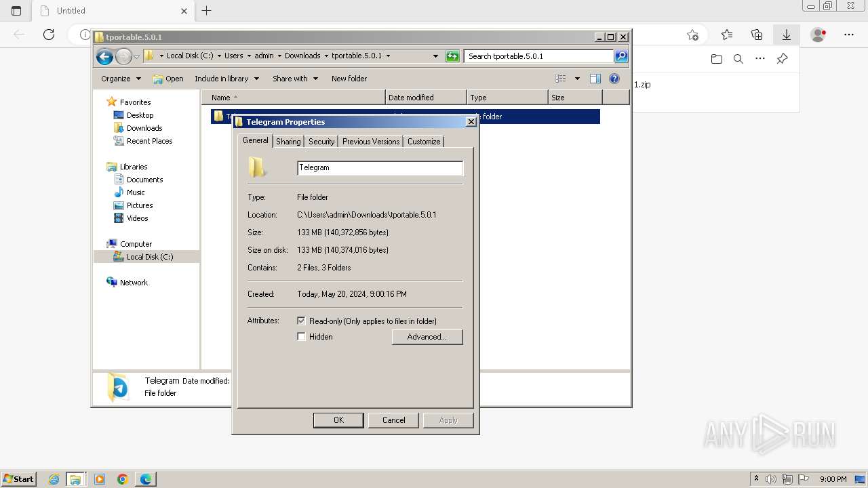Viewport: 868px width, 488px height.
Task: Sort by Name column header
Action: point(293,98)
